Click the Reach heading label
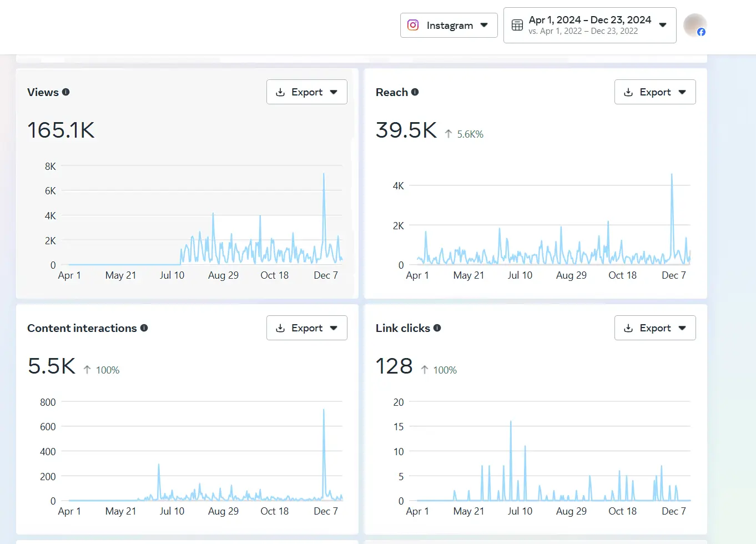Viewport: 756px width, 544px height. coord(392,92)
